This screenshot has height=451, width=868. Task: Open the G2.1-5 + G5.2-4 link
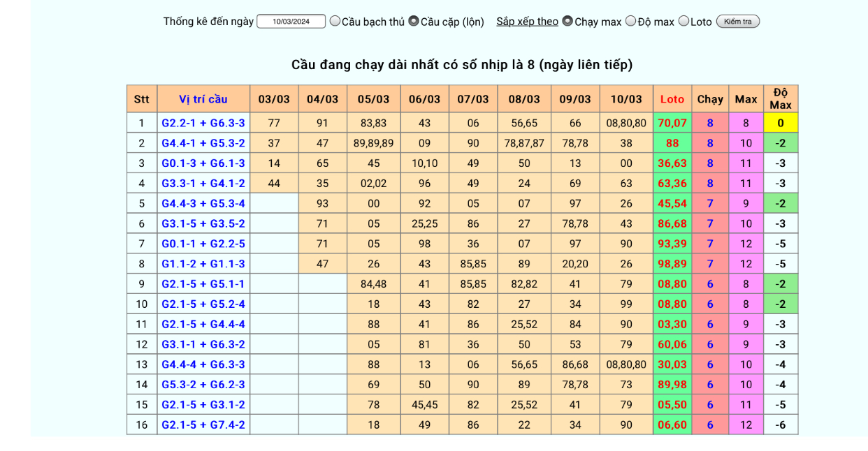tap(203, 304)
